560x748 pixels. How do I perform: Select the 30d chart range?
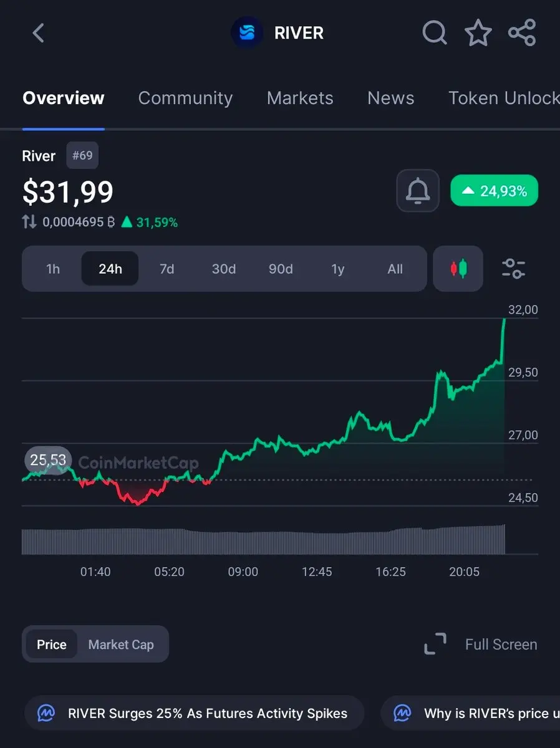point(224,269)
